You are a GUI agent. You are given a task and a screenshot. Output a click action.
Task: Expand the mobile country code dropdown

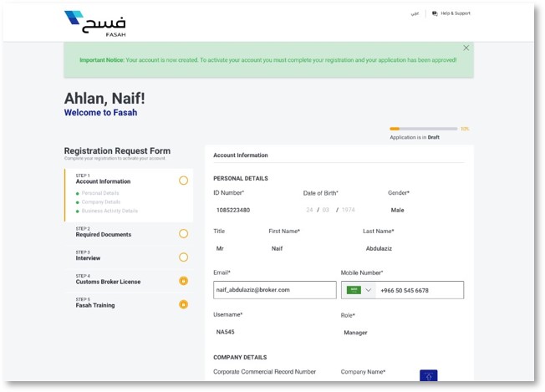coord(369,290)
